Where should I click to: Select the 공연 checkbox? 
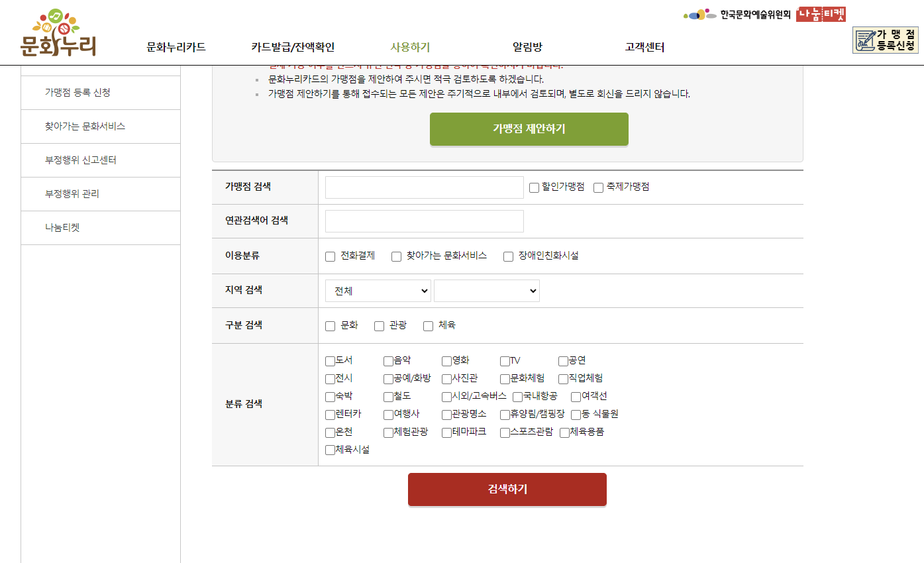563,362
